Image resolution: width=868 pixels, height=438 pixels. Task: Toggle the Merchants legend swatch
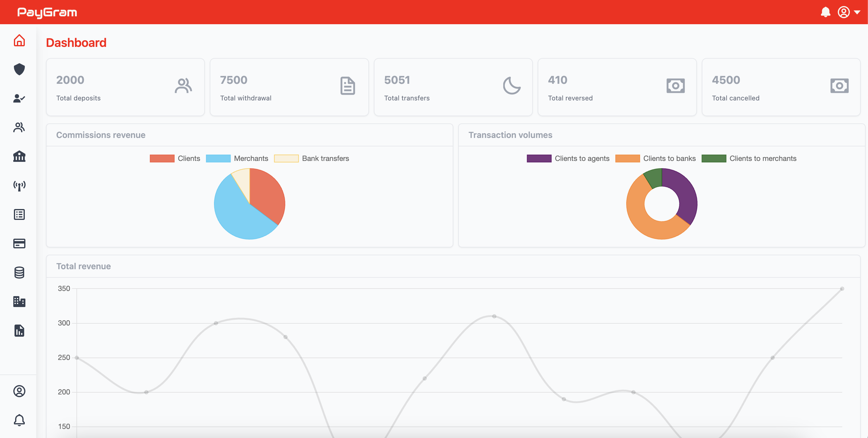[x=218, y=159]
